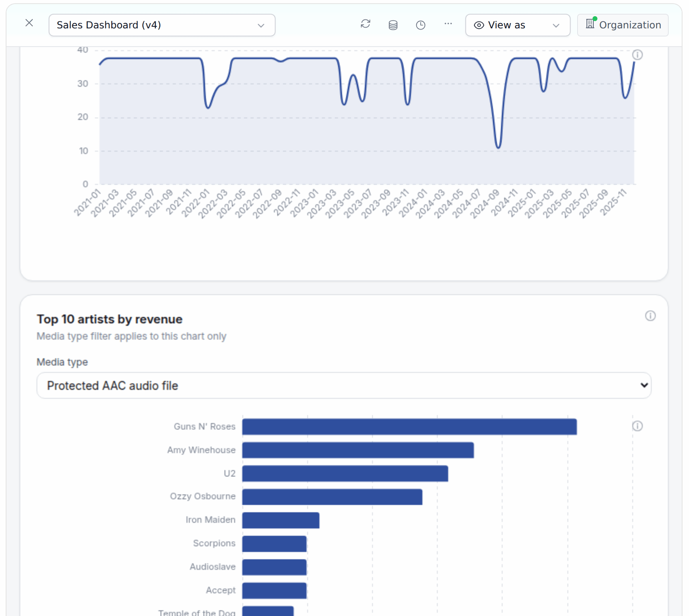Click the refresh data icon
The height and width of the screenshot is (616, 689).
366,24
